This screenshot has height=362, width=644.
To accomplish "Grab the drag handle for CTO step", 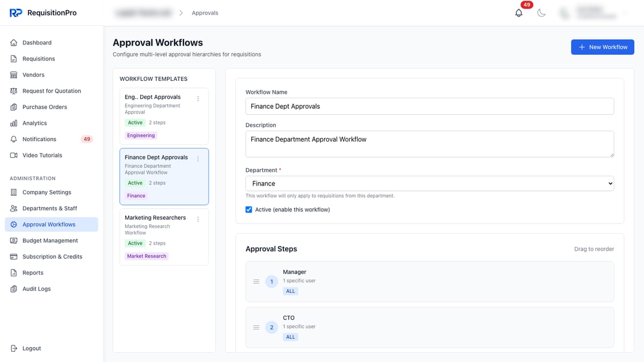I will tap(256, 327).
